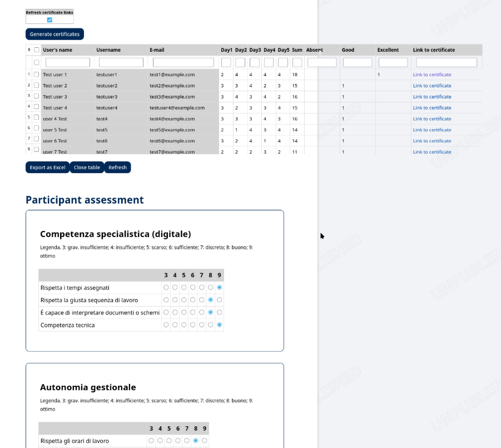Click the E-mail column filter field
Screen dimensions: 501x448
183,62
